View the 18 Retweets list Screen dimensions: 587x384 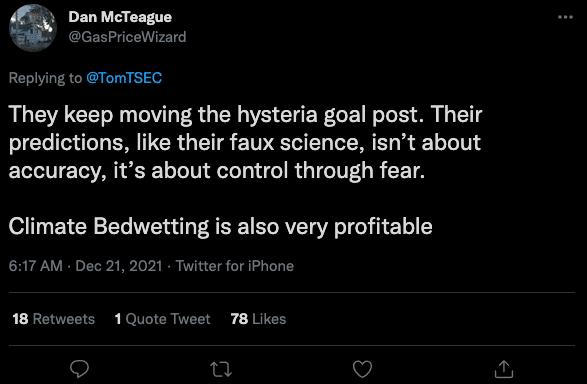point(54,319)
